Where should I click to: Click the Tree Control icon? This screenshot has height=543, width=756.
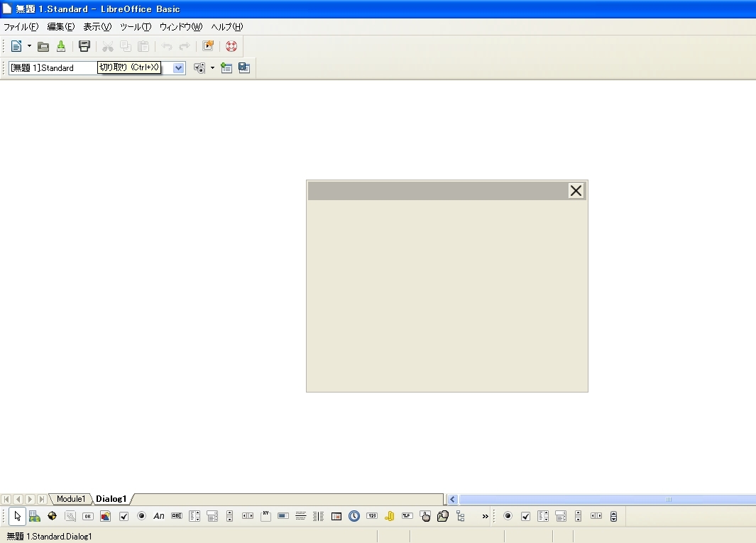point(461,516)
